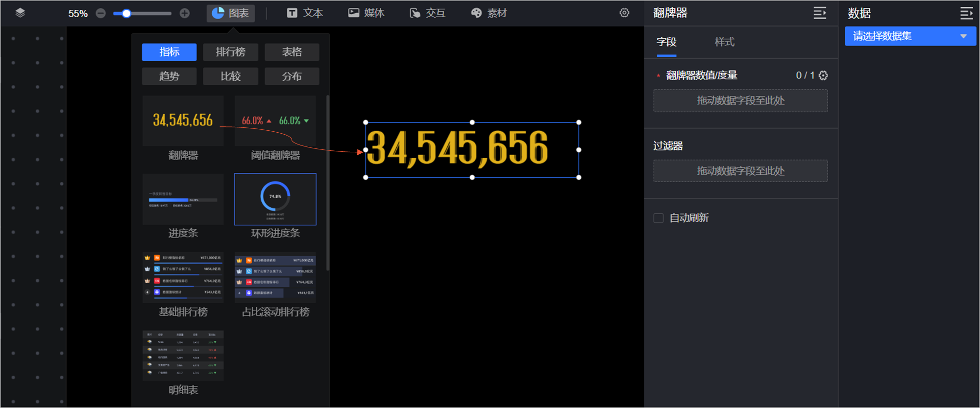Open the 图表 chart menu
980x408 pixels.
coord(231,13)
